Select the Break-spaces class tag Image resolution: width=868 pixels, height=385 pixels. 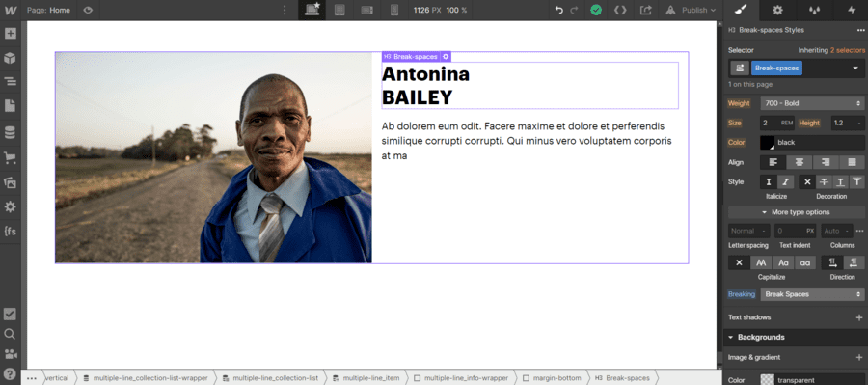(x=776, y=69)
